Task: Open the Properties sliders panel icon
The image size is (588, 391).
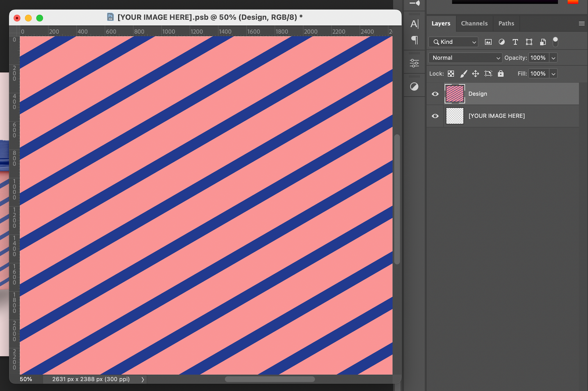Action: (414, 63)
